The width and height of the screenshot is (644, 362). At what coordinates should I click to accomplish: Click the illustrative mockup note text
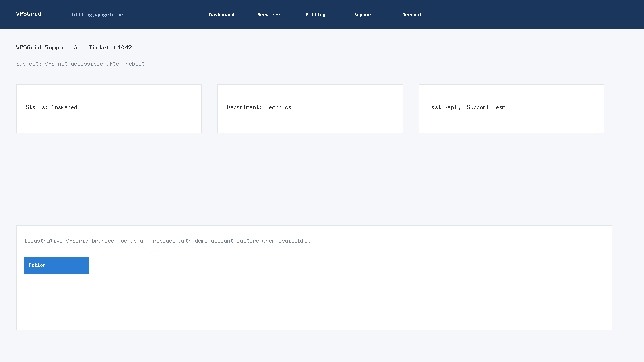tap(167, 241)
